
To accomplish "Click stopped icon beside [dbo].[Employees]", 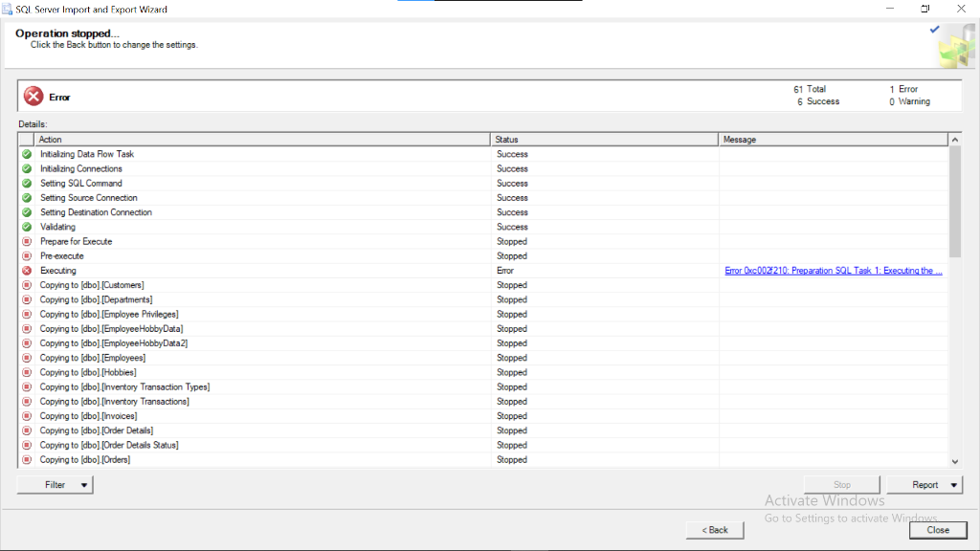I will [27, 358].
